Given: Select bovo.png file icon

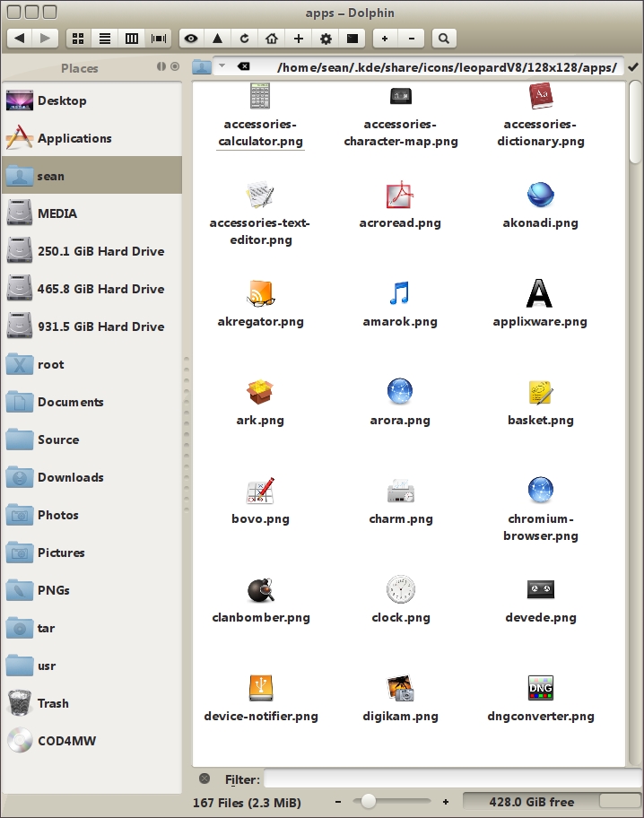Looking at the screenshot, I should click(x=260, y=491).
